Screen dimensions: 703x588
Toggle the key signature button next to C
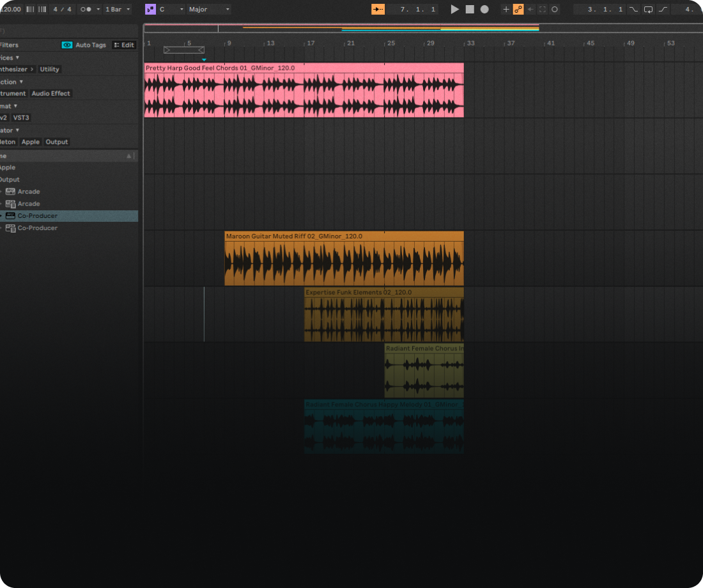coord(151,9)
